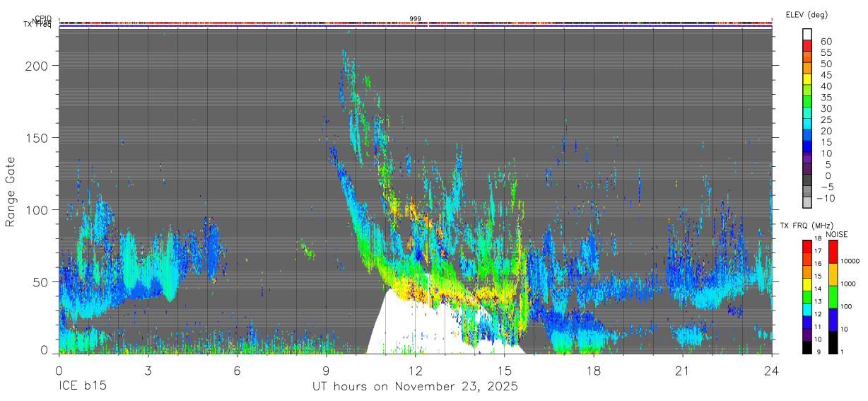Click the '6' tick on UT hours axis
The width and height of the screenshot is (868, 401).
237,371
